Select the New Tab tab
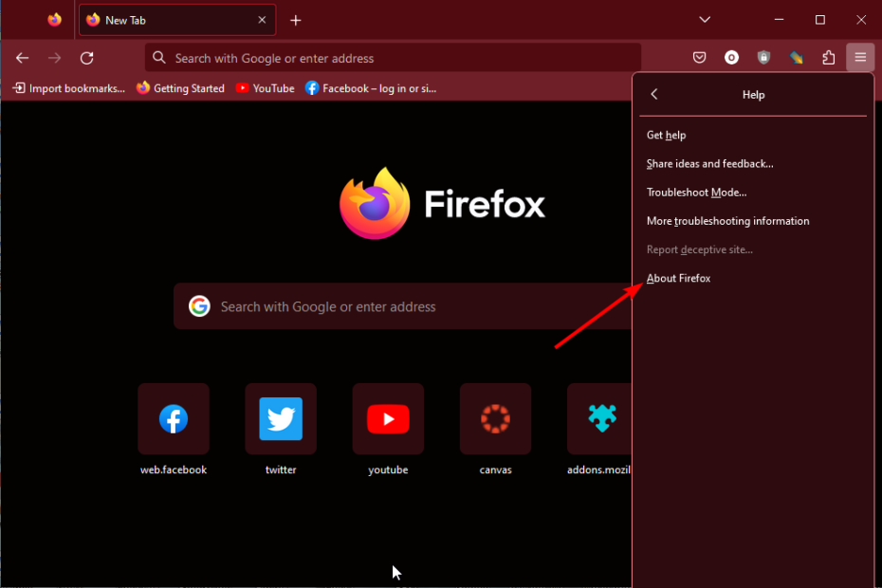The image size is (882, 588). coord(177,20)
